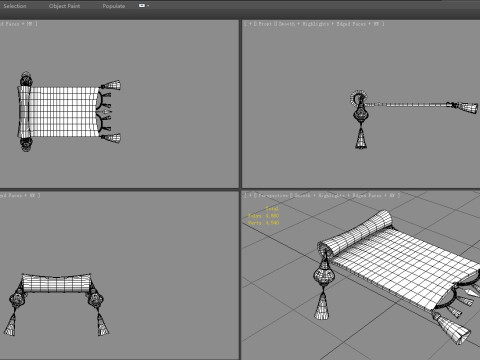Click the Front viewport plus menu label
Viewport: 480px width, 360px height.
click(250, 24)
